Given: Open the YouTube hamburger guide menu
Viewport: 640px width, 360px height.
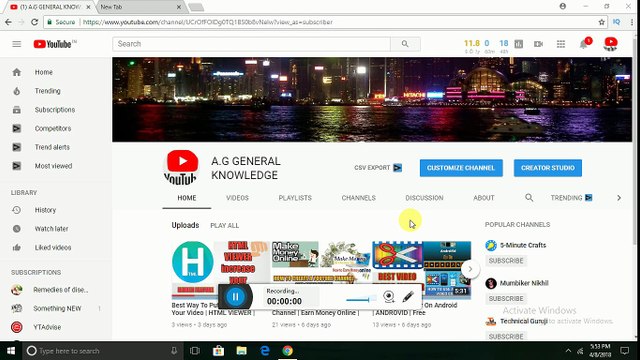Looking at the screenshot, I should click(x=16, y=44).
